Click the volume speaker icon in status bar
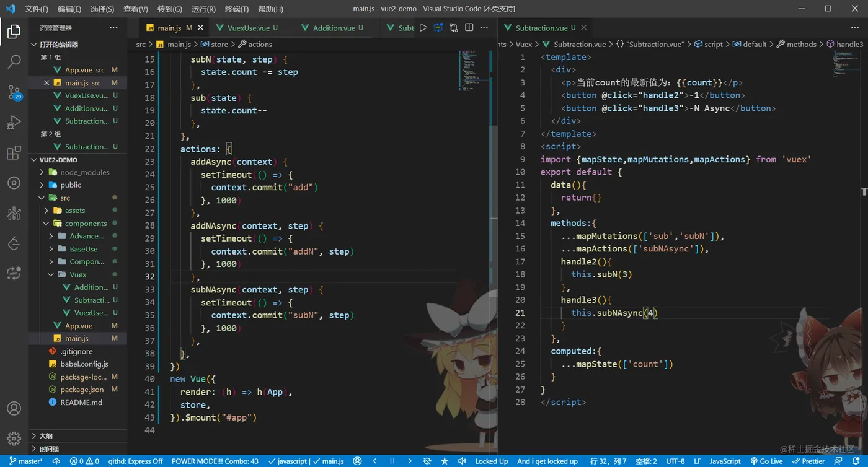This screenshot has height=467, width=868. (x=462, y=461)
